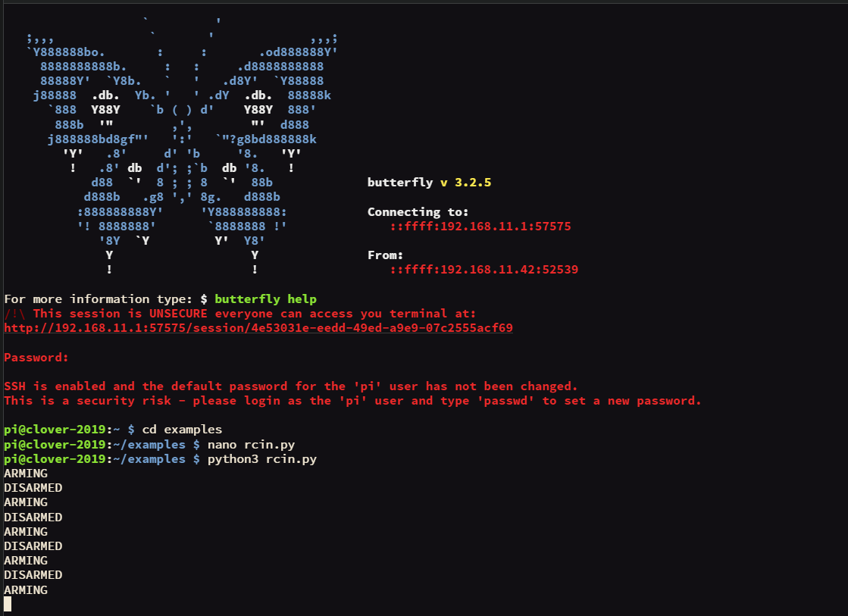
Task: Click the first DISARMED output line
Action: point(33,488)
